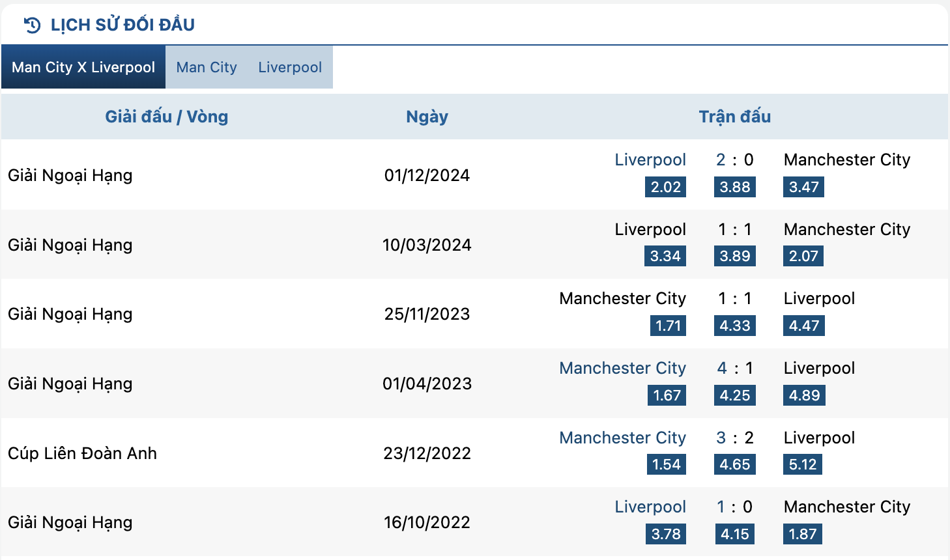Click the 3.88 draw odds badge
Image resolution: width=950 pixels, height=560 pixels.
pyautogui.click(x=734, y=187)
